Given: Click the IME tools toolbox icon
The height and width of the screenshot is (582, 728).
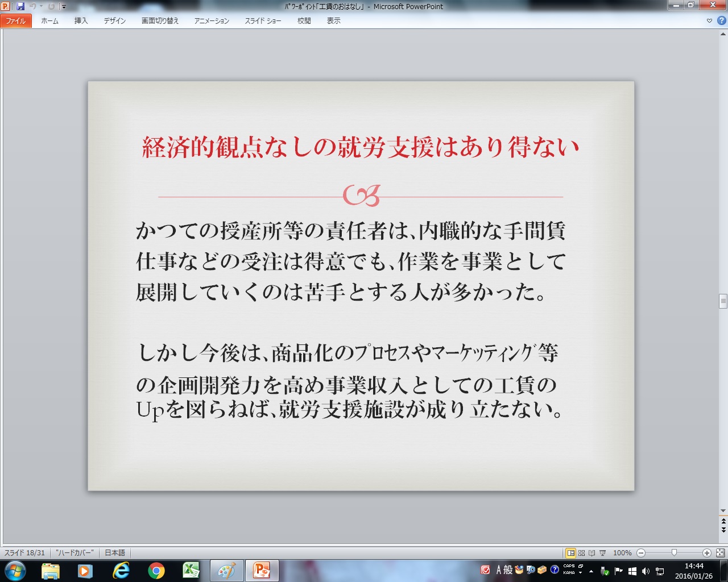Looking at the screenshot, I should tap(542, 569).
